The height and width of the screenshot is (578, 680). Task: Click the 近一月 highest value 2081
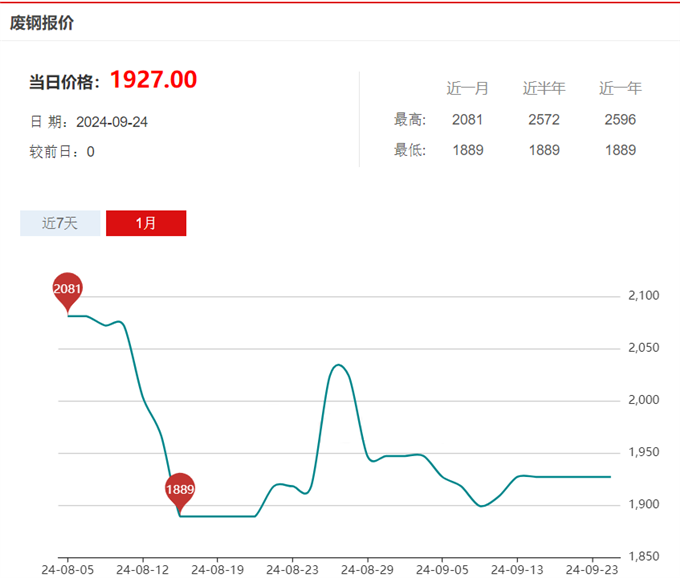(467, 120)
